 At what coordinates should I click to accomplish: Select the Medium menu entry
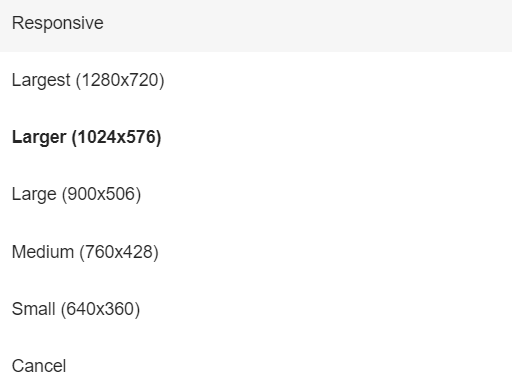[x=256, y=252]
